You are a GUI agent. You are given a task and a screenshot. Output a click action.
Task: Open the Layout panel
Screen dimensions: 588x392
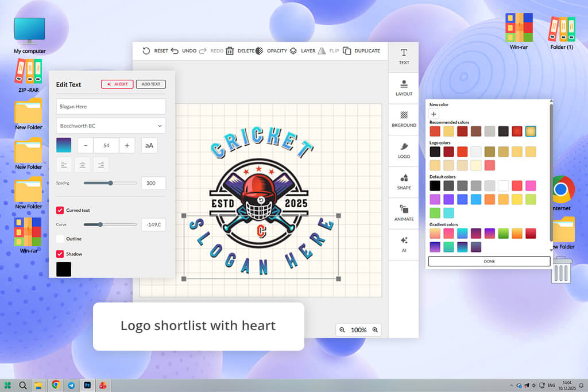404,88
